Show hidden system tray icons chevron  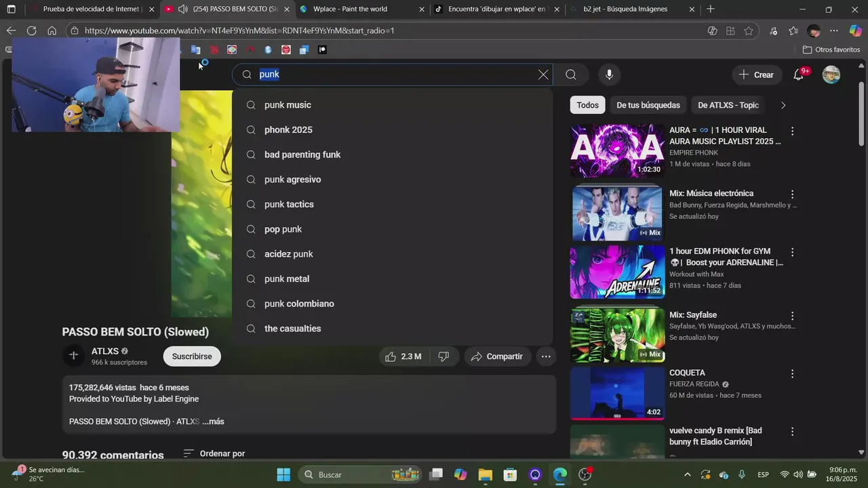(x=687, y=474)
